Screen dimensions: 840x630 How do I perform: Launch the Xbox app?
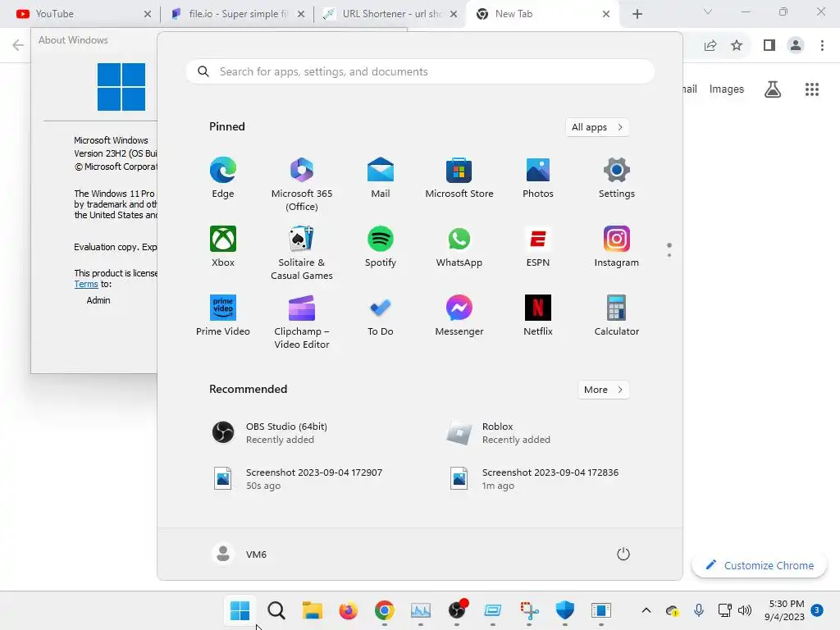(223, 246)
